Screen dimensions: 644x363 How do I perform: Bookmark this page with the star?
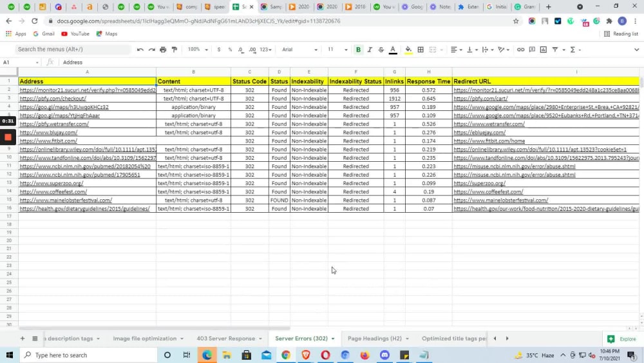516,21
